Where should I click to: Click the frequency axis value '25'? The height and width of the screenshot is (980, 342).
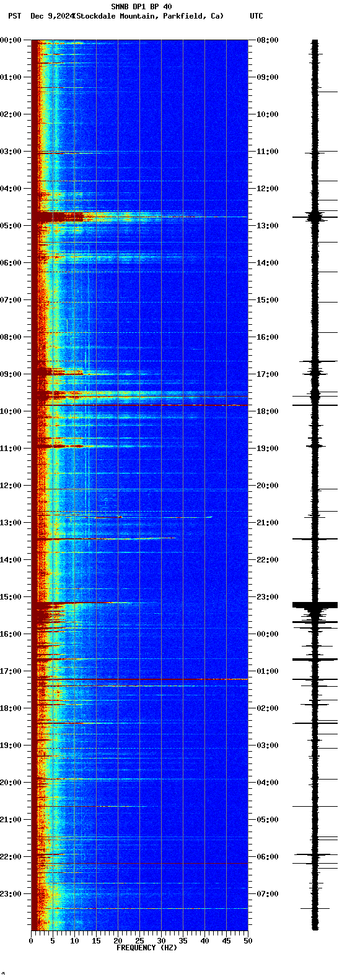click(139, 941)
